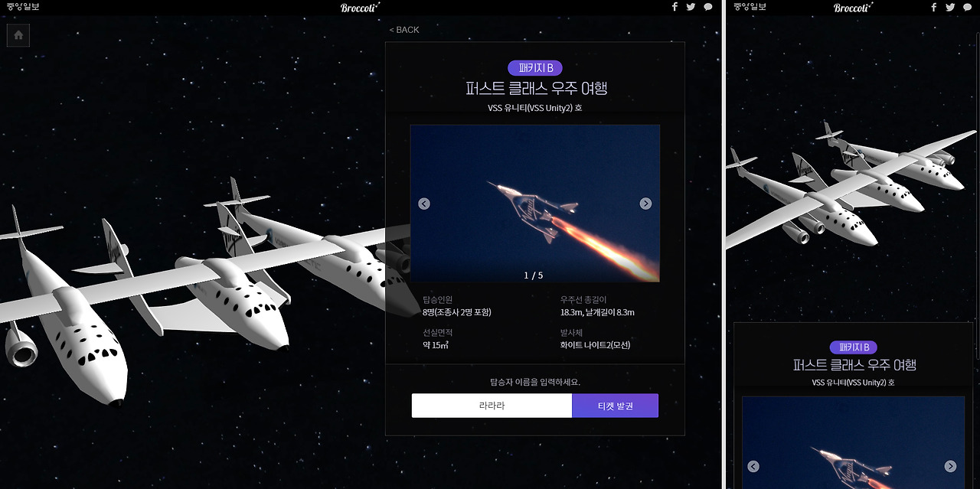980x489 pixels.
Task: Go to next image in right panel carousel
Action: pyautogui.click(x=950, y=467)
